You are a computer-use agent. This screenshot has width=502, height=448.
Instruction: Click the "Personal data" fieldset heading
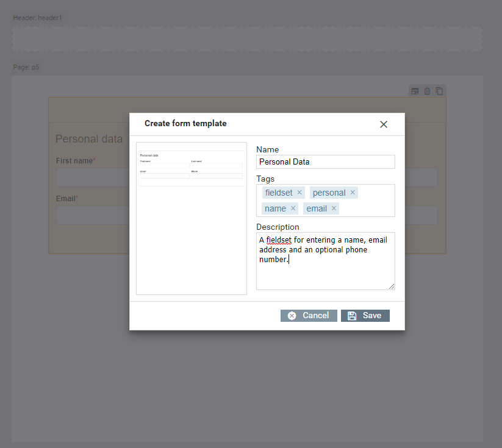[x=89, y=139]
